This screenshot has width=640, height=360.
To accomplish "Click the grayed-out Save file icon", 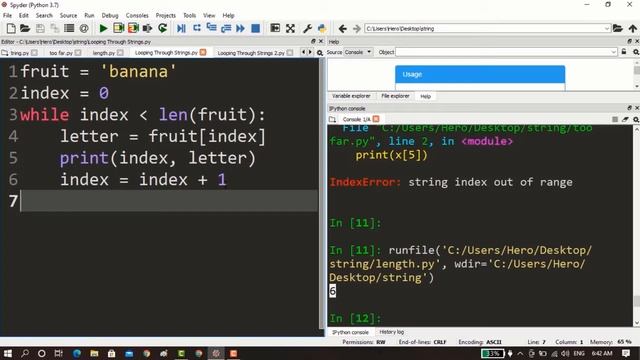I will (40, 28).
